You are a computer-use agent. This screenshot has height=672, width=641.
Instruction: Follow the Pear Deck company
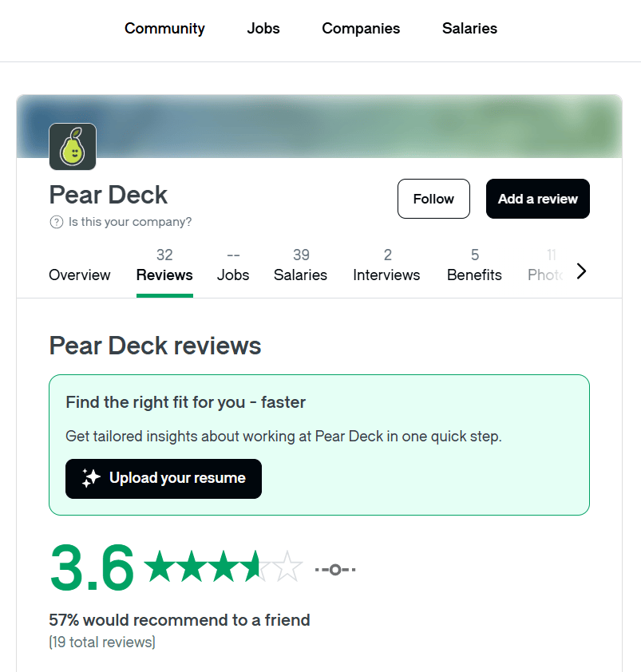click(433, 199)
